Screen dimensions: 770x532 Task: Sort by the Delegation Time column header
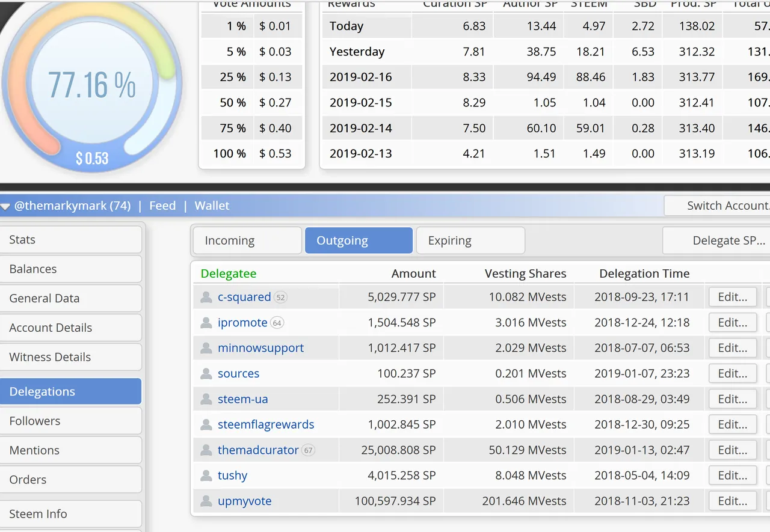(644, 274)
